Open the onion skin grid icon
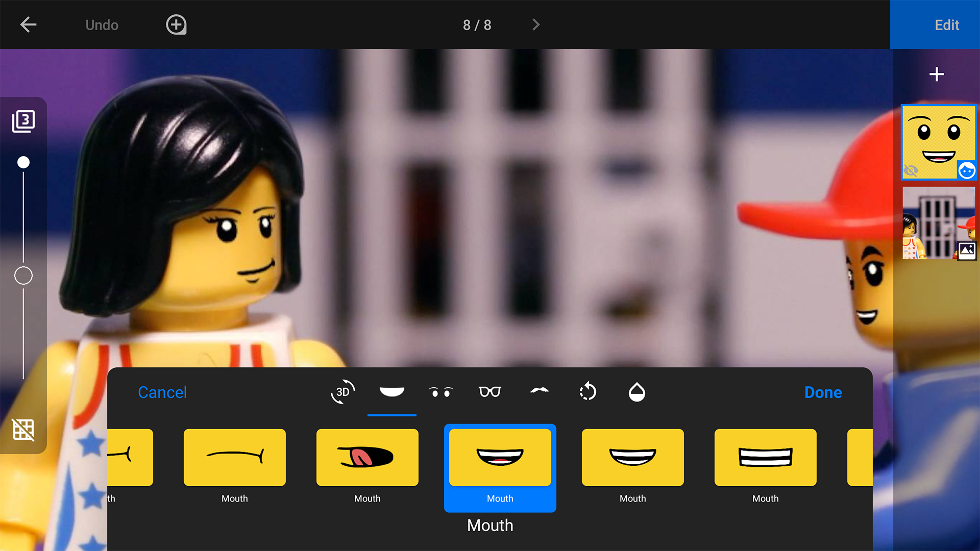980x551 pixels. (x=24, y=430)
